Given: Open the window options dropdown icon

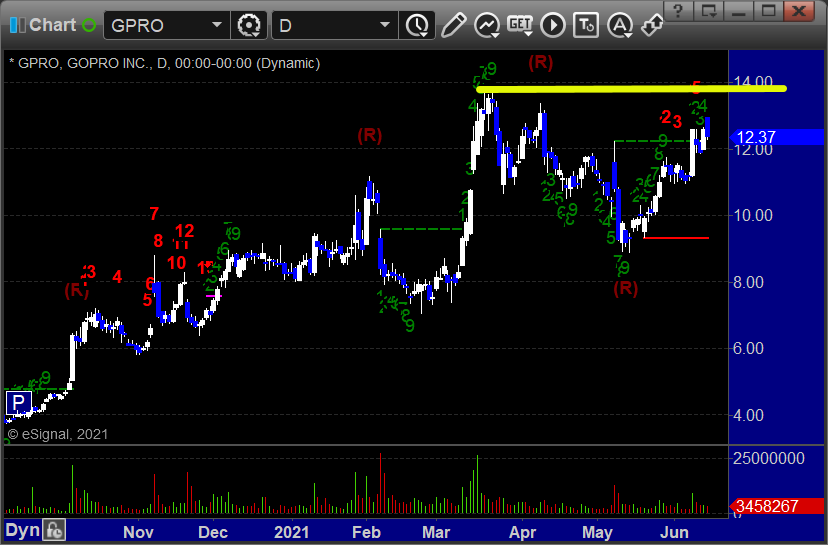Looking at the screenshot, I should click(709, 11).
